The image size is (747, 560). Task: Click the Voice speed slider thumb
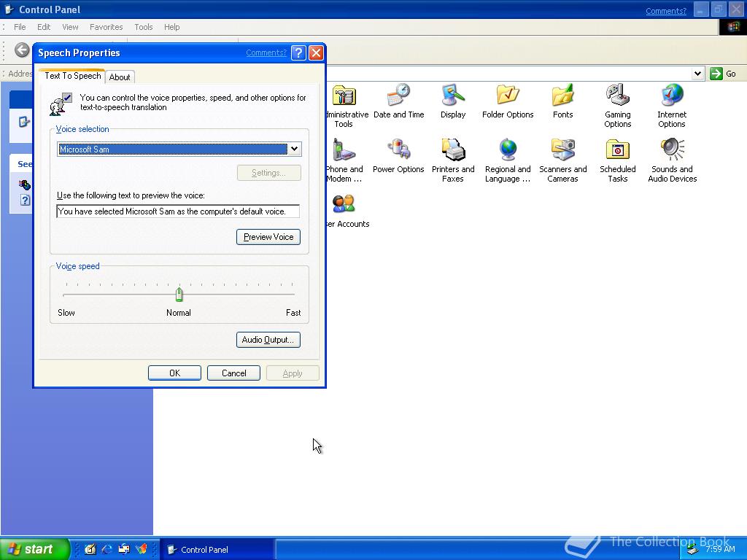click(x=179, y=295)
